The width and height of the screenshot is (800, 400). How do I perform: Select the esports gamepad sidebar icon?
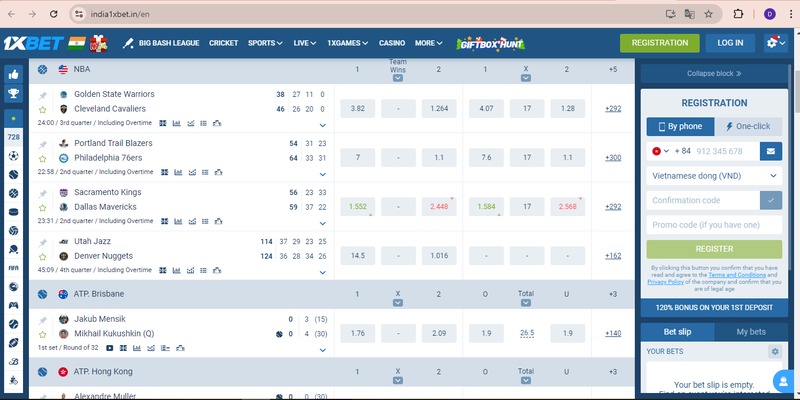(13, 305)
